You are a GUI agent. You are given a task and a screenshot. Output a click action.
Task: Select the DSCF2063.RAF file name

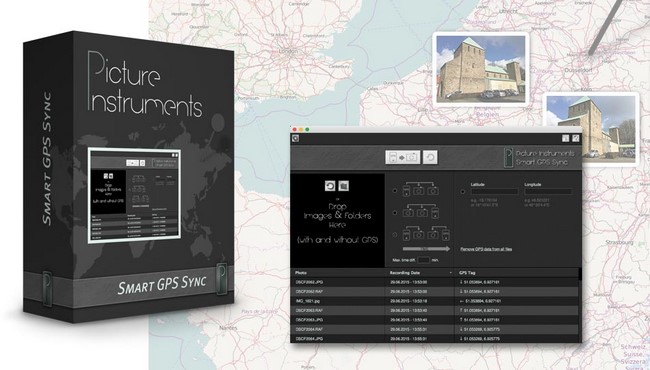(309, 310)
